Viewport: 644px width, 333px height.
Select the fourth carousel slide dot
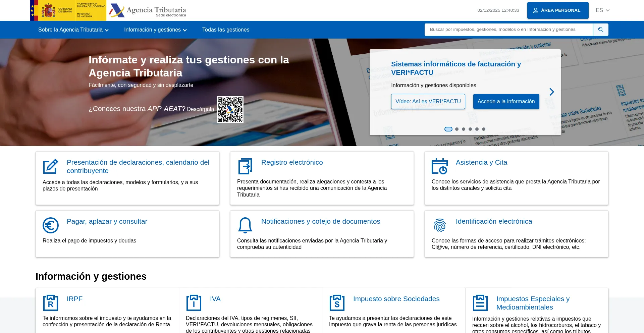[470, 129]
